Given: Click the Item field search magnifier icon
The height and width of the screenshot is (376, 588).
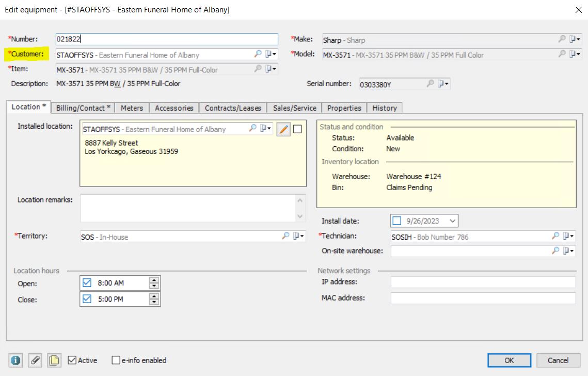Looking at the screenshot, I should pos(258,69).
